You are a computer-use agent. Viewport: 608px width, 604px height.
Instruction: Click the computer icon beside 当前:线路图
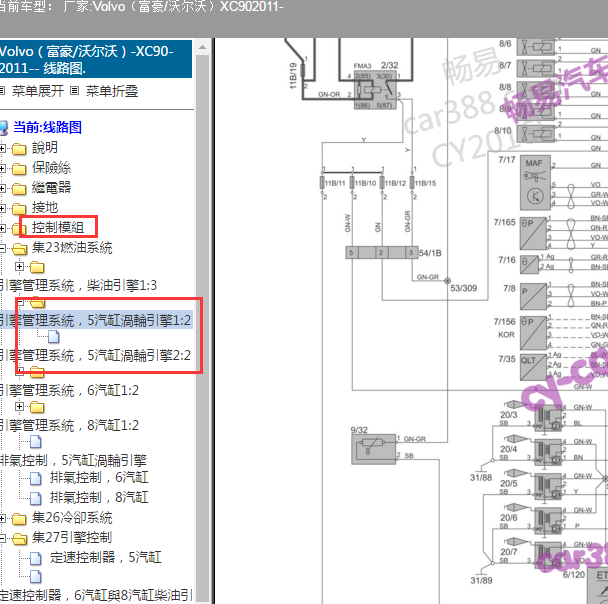pos(3,128)
